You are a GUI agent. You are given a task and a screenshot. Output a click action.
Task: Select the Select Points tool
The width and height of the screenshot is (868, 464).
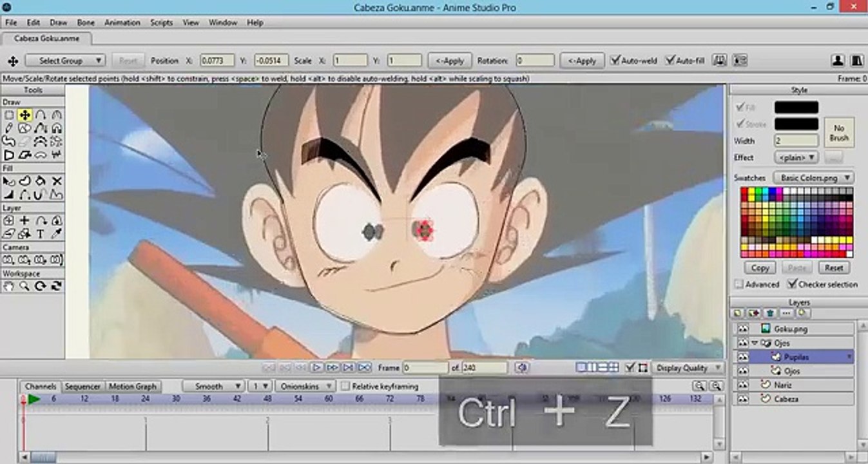[x=9, y=115]
